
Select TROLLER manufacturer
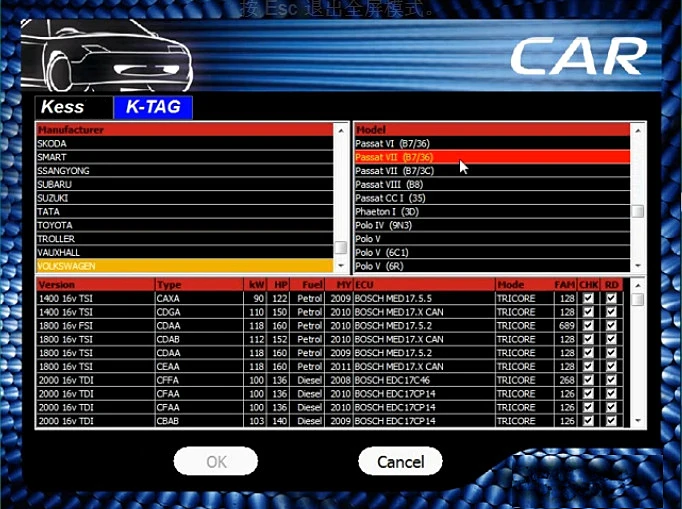(185, 239)
